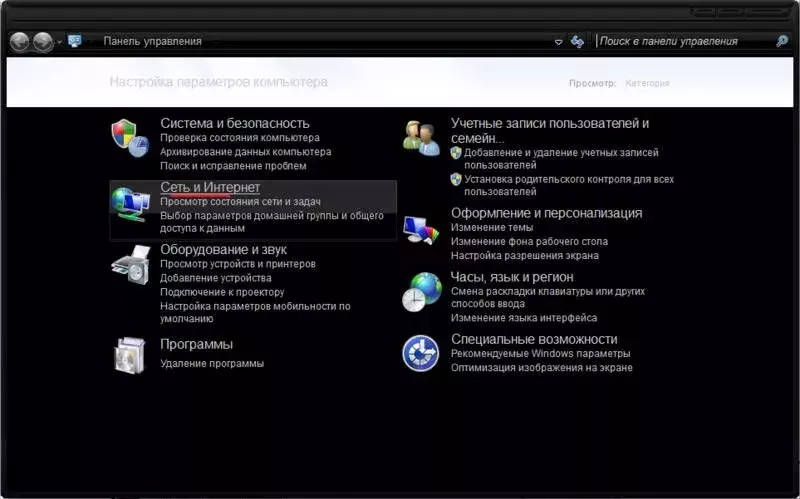Click Оптимизация изображения на экране

coord(541,368)
